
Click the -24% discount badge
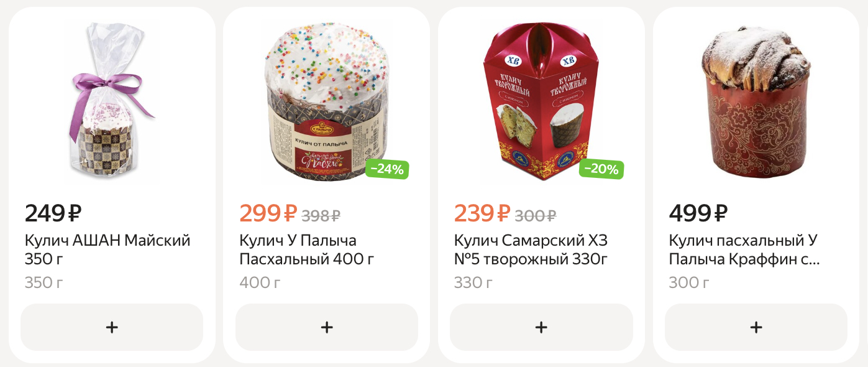pos(387,169)
